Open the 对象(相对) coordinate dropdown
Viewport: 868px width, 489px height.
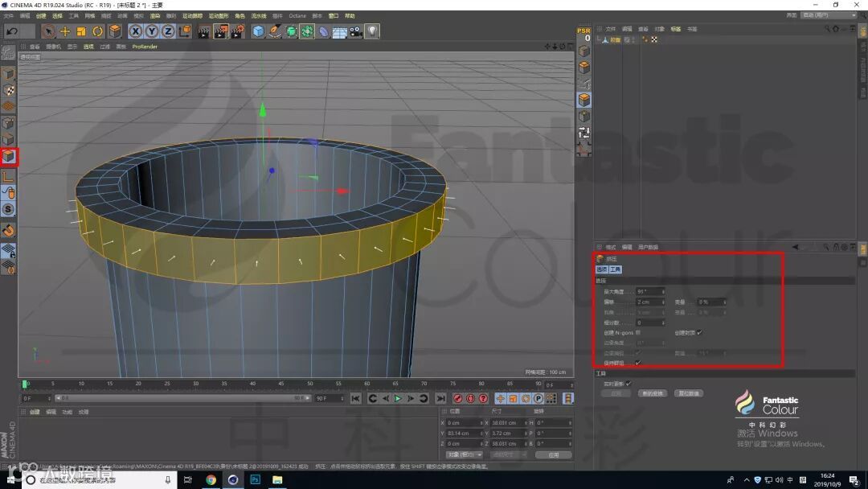pos(465,454)
